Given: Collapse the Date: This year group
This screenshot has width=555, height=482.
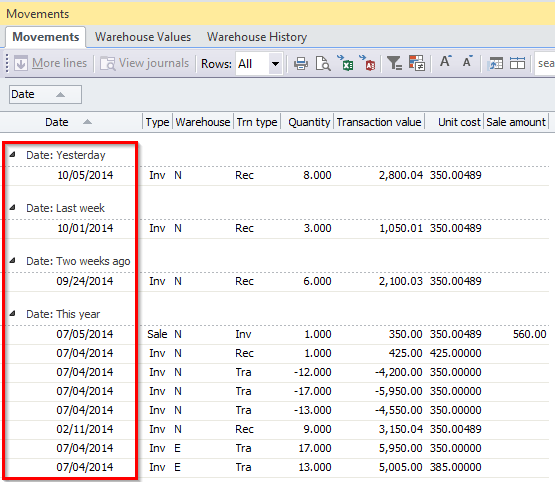Looking at the screenshot, I should 13,313.
